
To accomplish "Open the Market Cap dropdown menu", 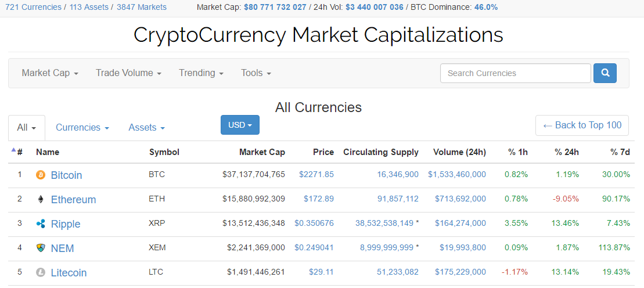I will pos(50,73).
